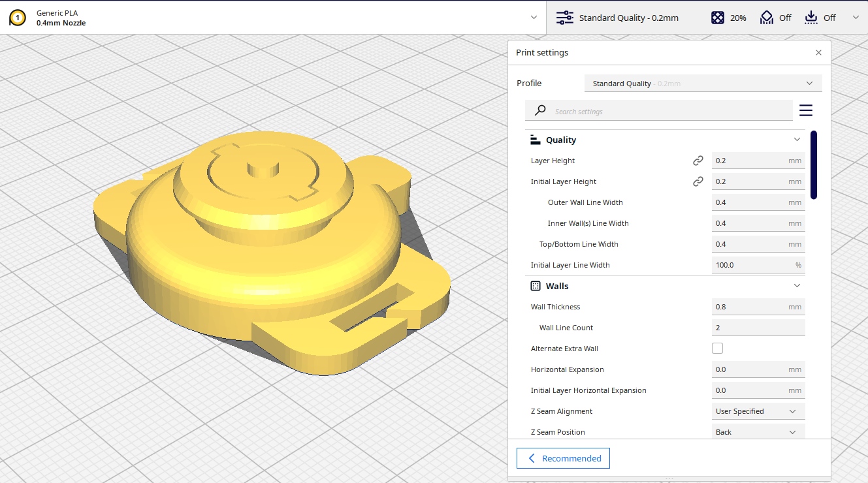Click the Initial Layer Horizontal Expansion label
The width and height of the screenshot is (868, 483).
coord(588,390)
